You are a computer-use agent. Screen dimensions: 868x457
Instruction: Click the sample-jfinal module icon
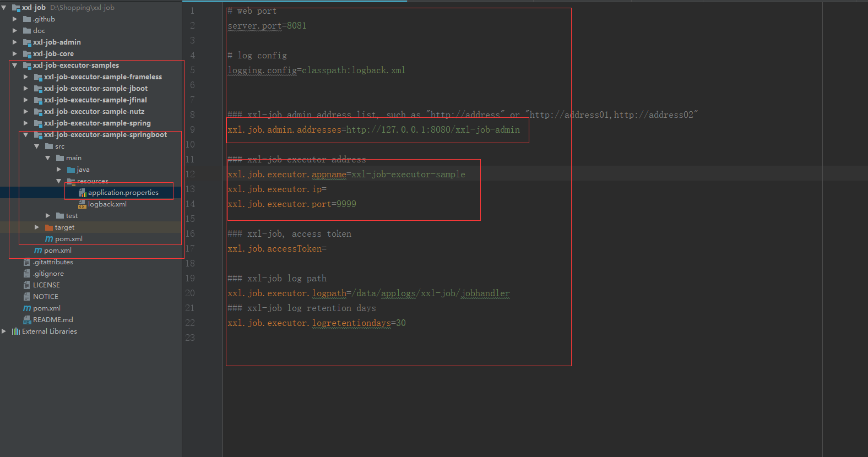click(38, 100)
